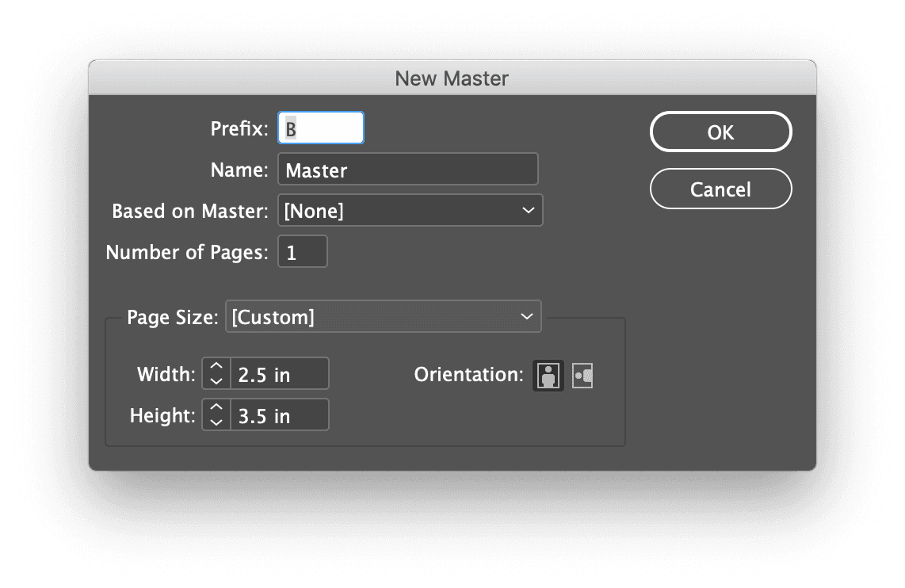Focus the Number of Pages field

point(302,253)
